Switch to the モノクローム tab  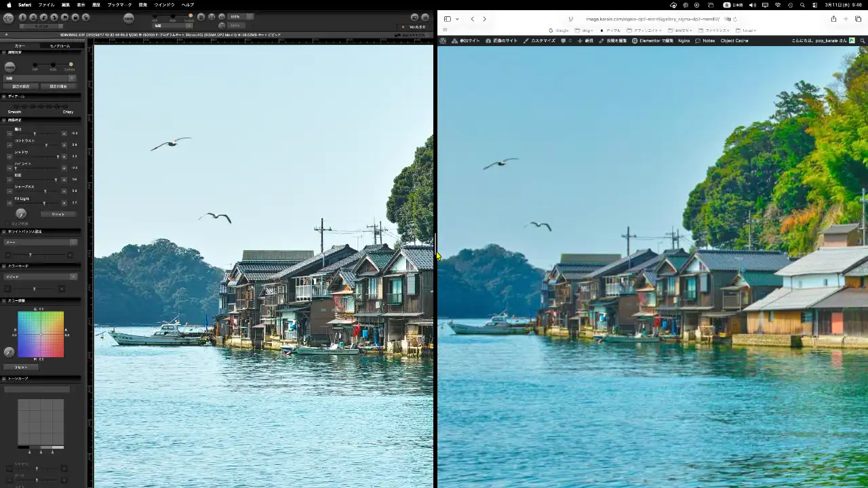60,46
